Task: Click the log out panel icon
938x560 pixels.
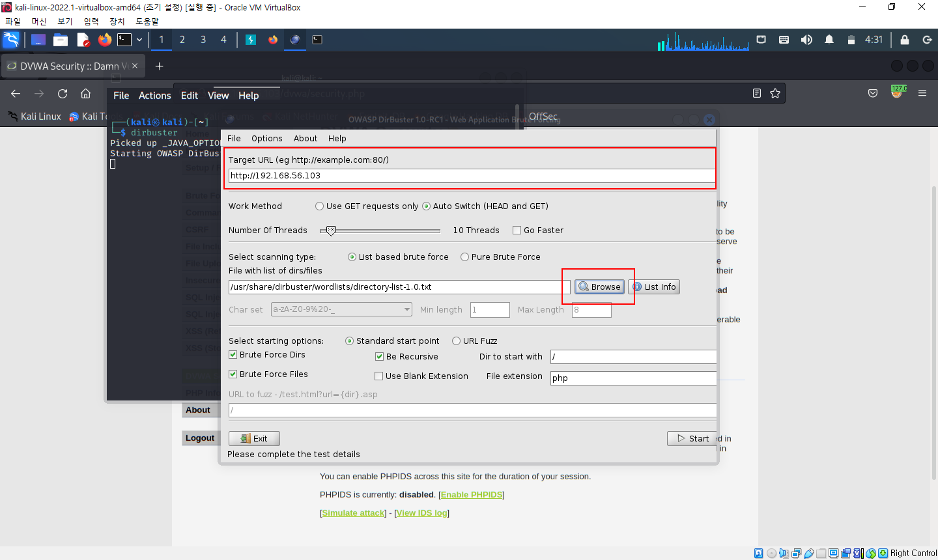Action: coord(927,40)
